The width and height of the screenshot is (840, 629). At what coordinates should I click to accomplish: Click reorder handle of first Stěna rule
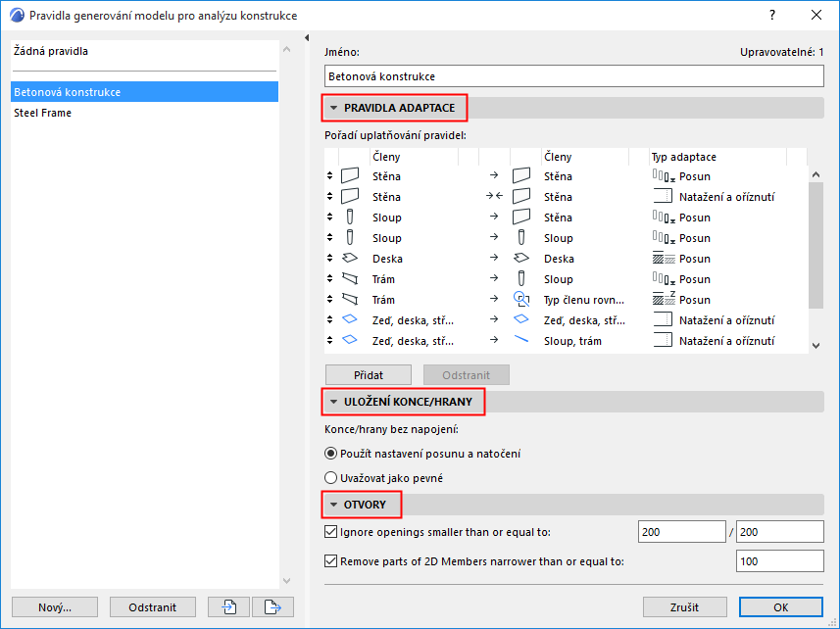[330, 176]
